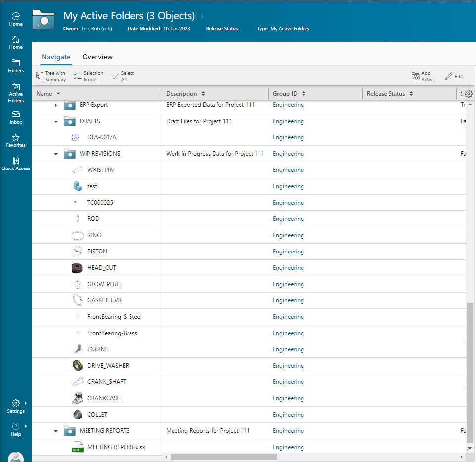
Task: Toggle Tree with Summary view
Action: [x=50, y=76]
